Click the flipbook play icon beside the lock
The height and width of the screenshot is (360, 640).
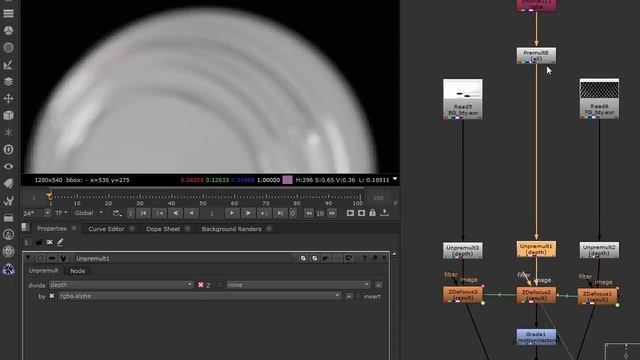(x=350, y=213)
